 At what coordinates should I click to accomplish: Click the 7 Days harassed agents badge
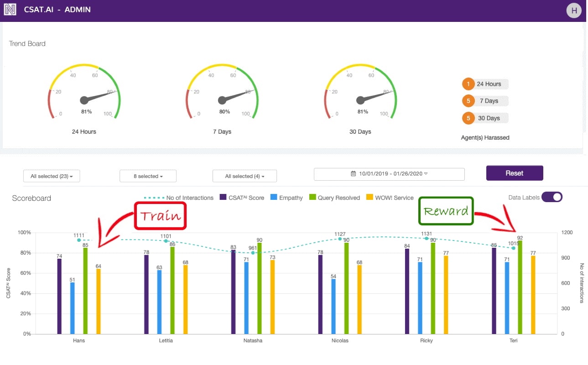tap(485, 101)
